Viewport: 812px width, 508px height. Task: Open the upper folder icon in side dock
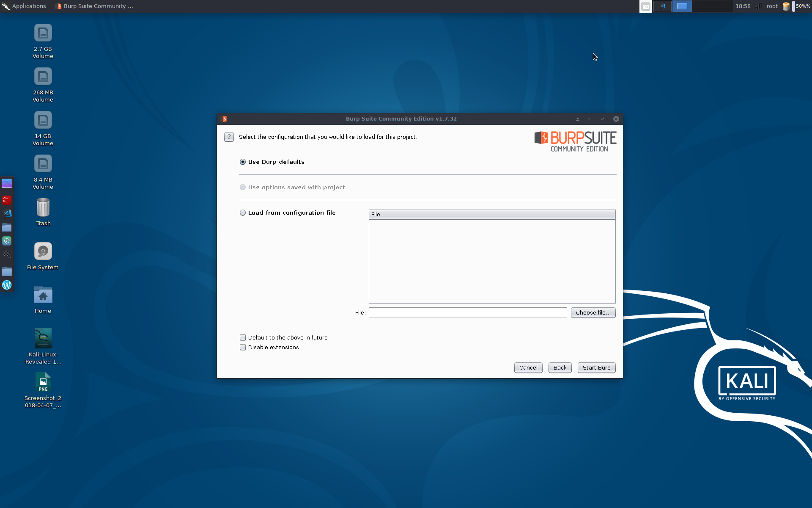[7, 227]
